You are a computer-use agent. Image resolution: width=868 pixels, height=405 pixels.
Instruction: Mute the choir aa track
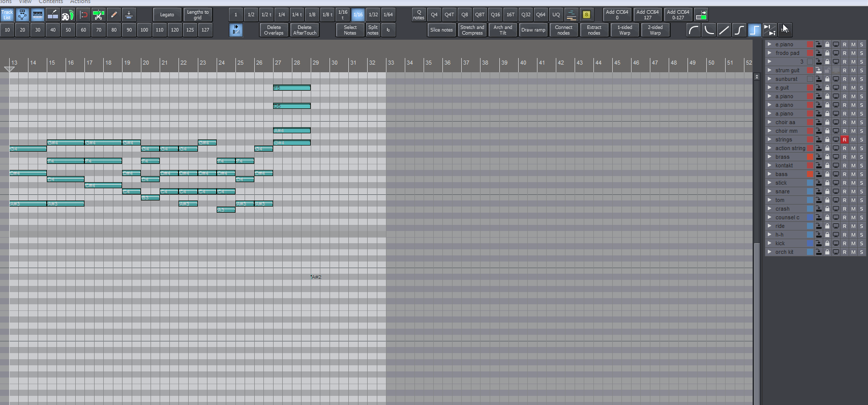(x=853, y=122)
